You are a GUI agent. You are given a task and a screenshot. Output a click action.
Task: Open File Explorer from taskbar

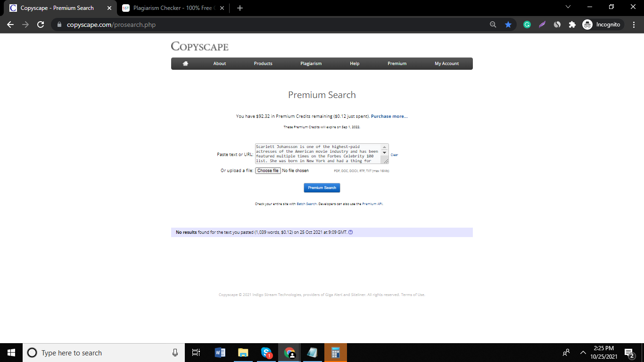coord(243,353)
